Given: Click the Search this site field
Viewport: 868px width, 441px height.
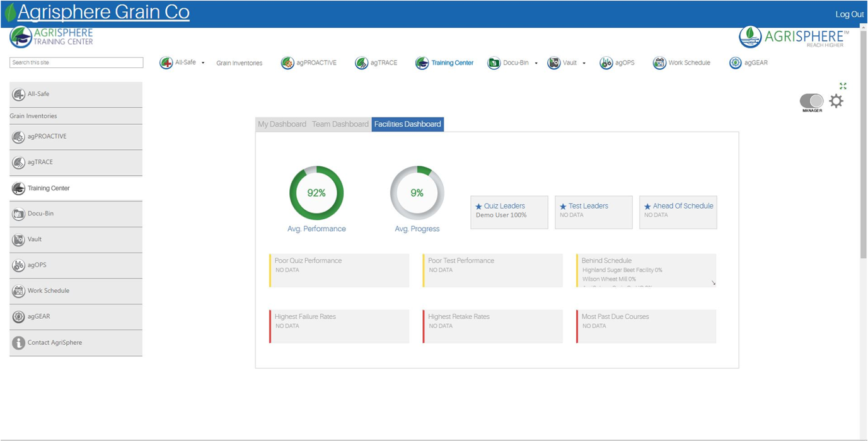Looking at the screenshot, I should pos(76,62).
